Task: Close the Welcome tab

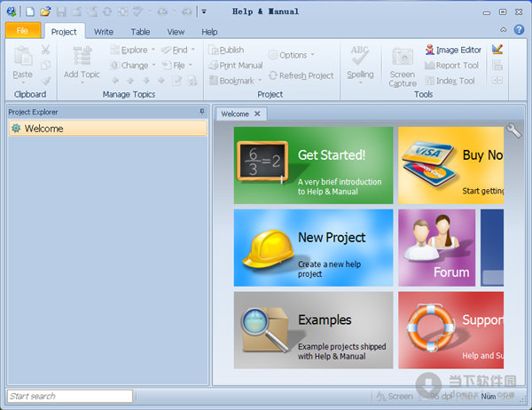Action: pos(257,114)
